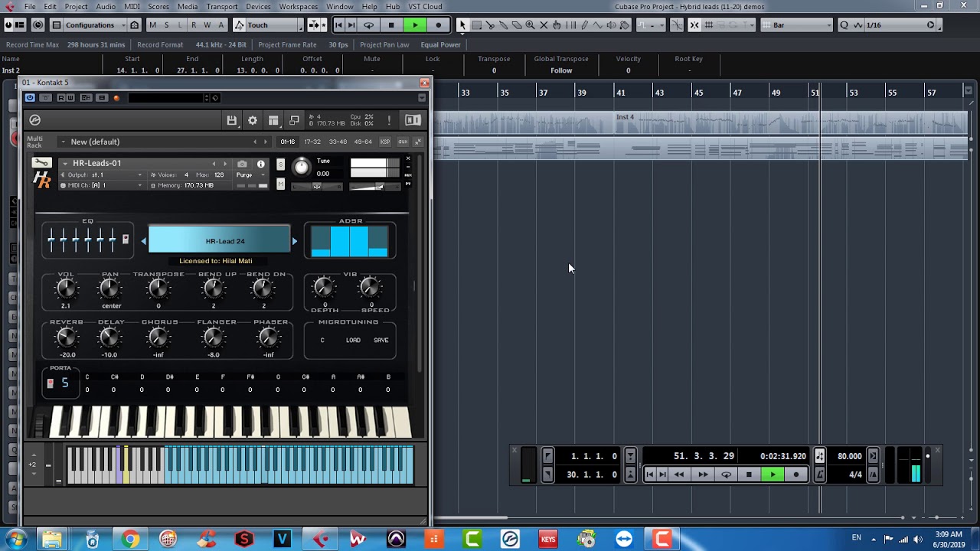Viewport: 980px width, 551px height.
Task: Open the instrument Output st.1 dropdown
Action: point(102,175)
